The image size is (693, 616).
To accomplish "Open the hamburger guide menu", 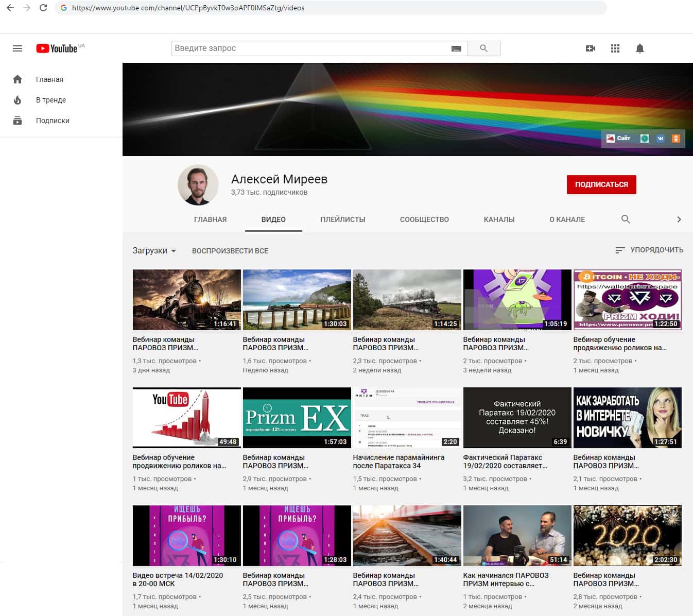I will coord(18,48).
